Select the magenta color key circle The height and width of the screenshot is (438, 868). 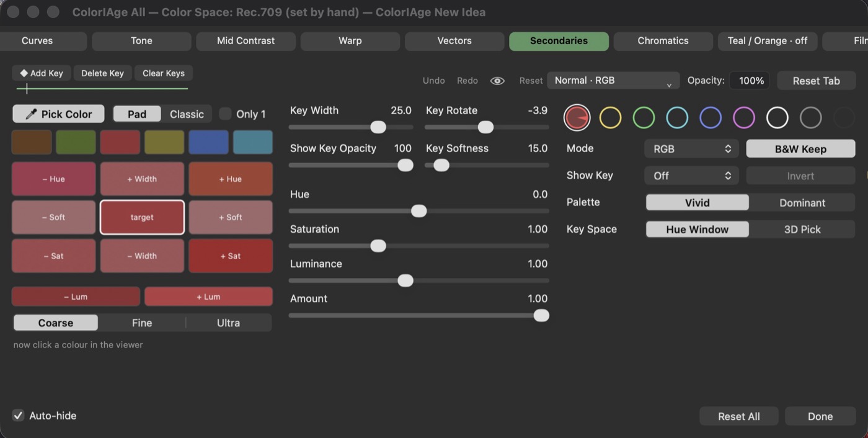pos(744,117)
